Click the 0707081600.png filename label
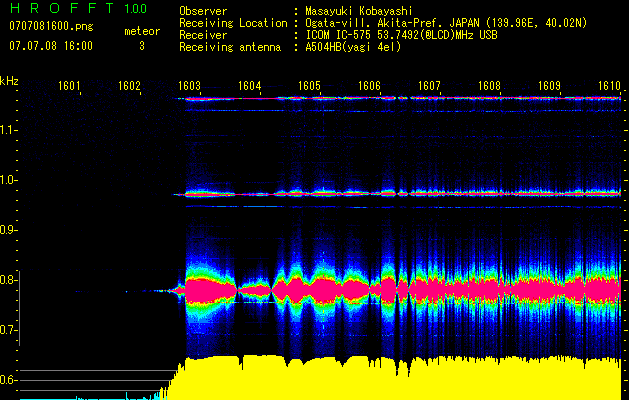The height and width of the screenshot is (400, 629). point(50,26)
